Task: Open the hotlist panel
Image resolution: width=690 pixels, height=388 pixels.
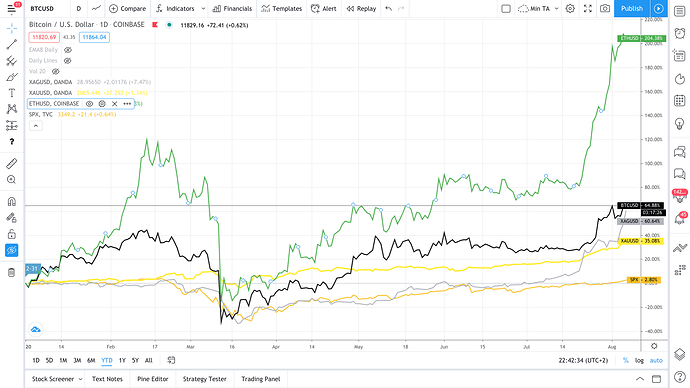Action: click(680, 79)
